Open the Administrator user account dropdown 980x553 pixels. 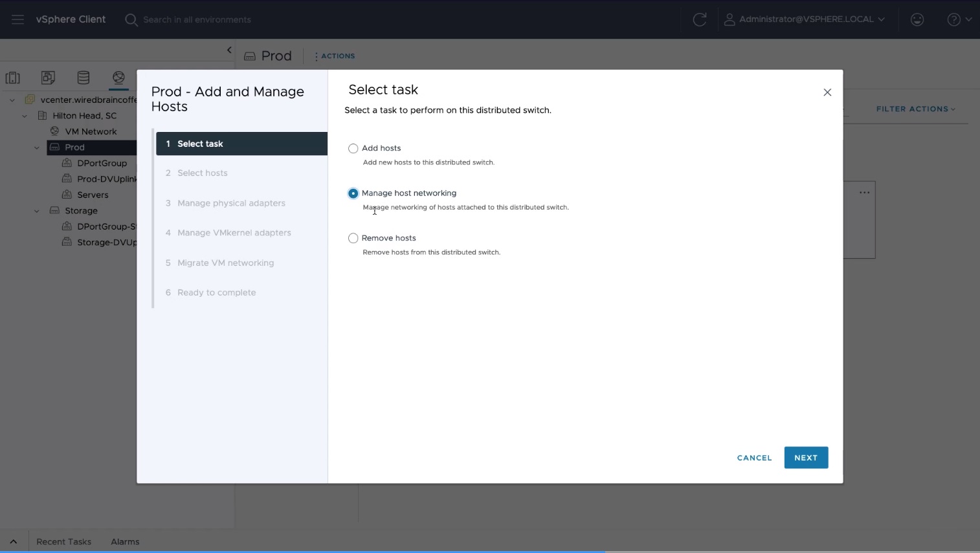tap(805, 19)
